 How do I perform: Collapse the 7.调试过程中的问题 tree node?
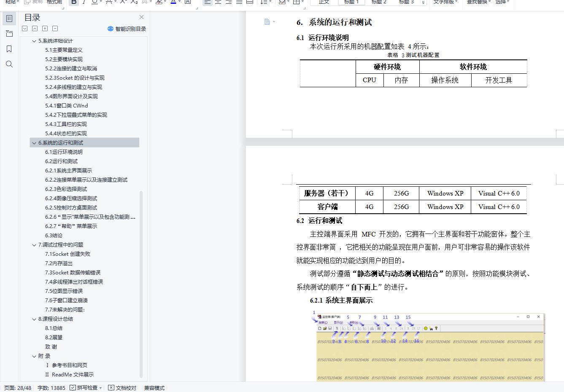pos(34,245)
